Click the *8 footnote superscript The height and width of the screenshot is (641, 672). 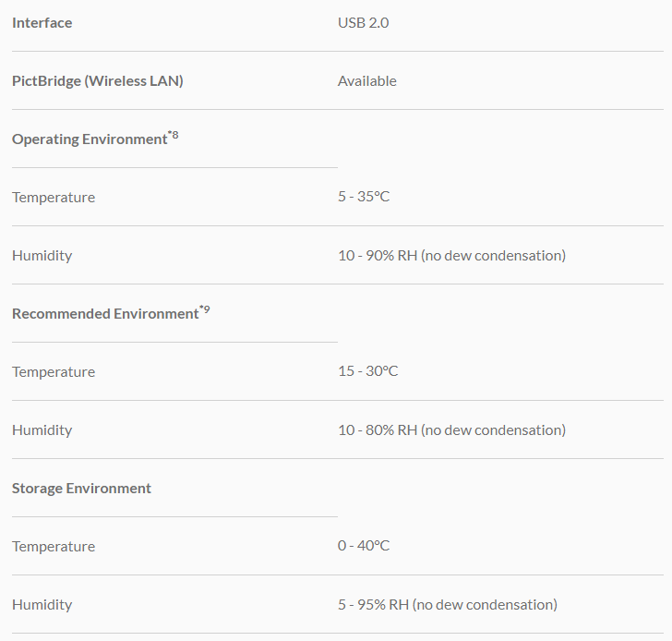(x=174, y=136)
